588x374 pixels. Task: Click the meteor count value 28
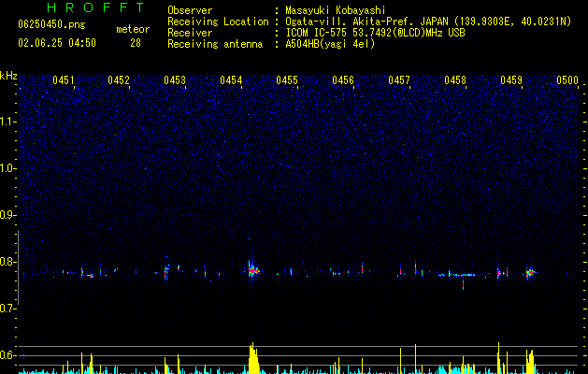(136, 43)
